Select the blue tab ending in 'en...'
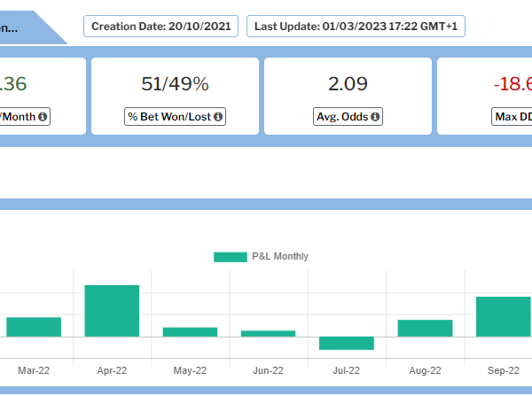Viewport: 532px width, 396px height. point(30,27)
